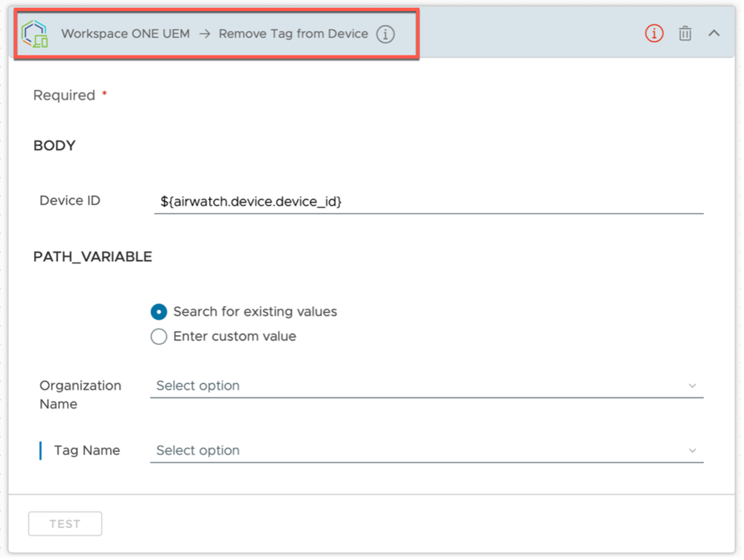
Task: Click the Required label
Action: [x=64, y=96]
